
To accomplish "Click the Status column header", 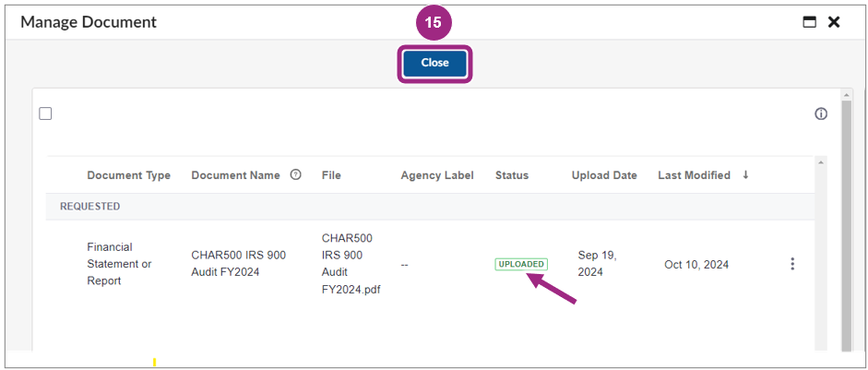I will pos(512,175).
